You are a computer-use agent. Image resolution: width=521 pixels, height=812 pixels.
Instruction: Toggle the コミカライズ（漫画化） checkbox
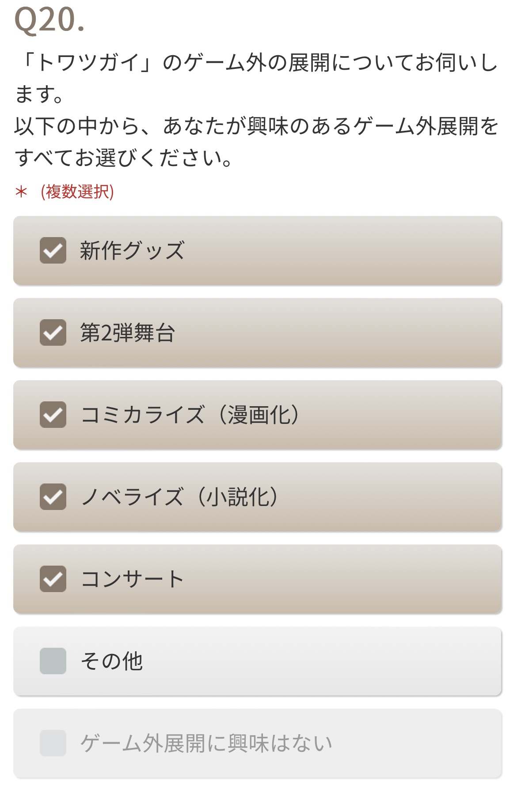[53, 415]
